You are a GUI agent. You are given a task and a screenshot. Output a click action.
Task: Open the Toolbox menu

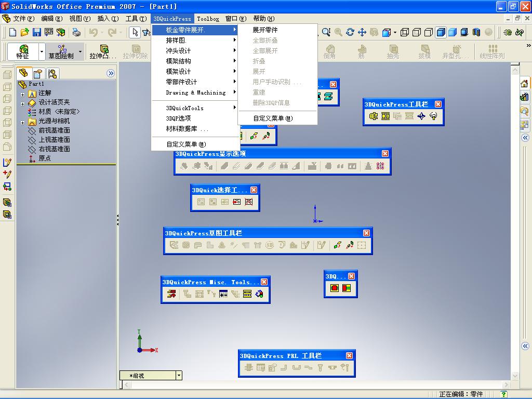click(x=208, y=19)
